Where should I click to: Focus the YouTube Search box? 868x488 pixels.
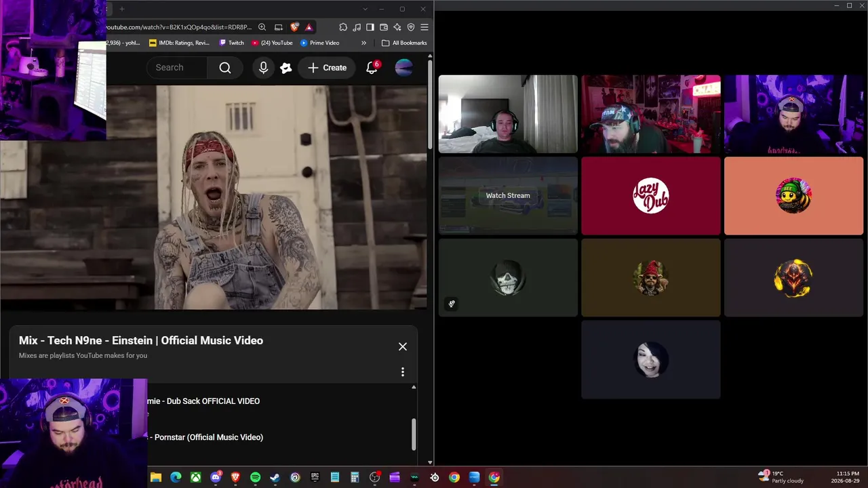tap(177, 68)
